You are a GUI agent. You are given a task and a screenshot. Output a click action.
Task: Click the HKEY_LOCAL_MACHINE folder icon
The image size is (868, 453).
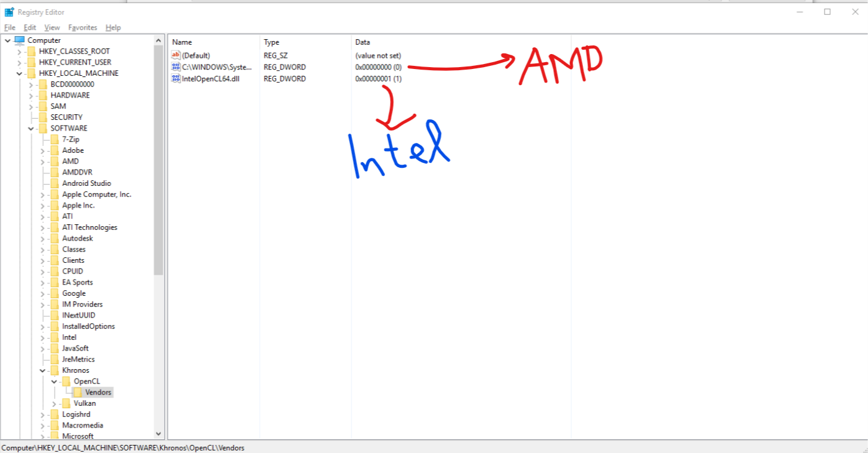(31, 73)
